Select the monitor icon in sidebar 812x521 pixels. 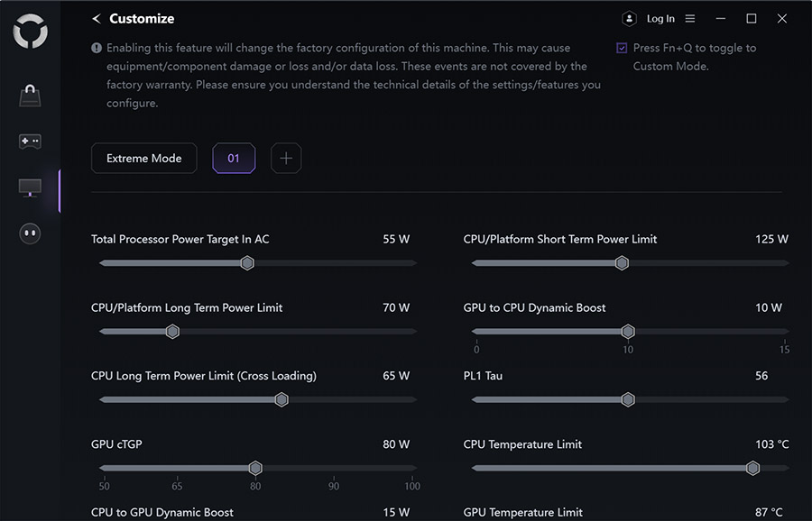coord(30,187)
